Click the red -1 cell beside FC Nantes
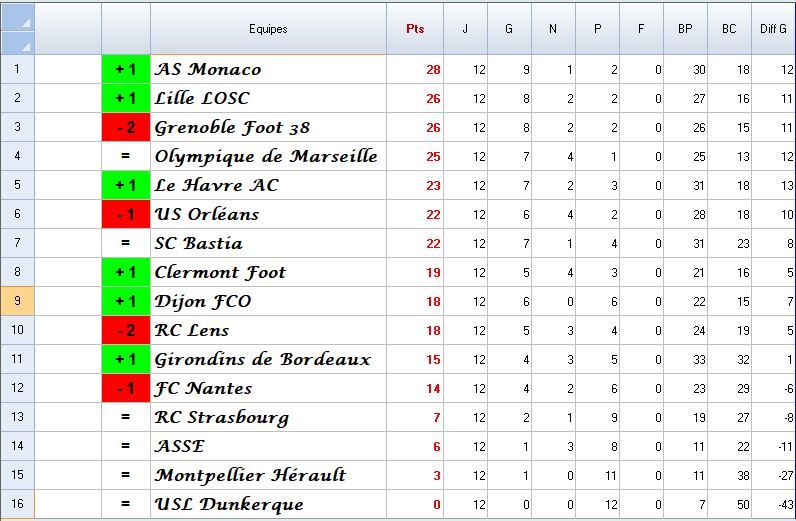The height and width of the screenshot is (521, 796). tap(126, 388)
